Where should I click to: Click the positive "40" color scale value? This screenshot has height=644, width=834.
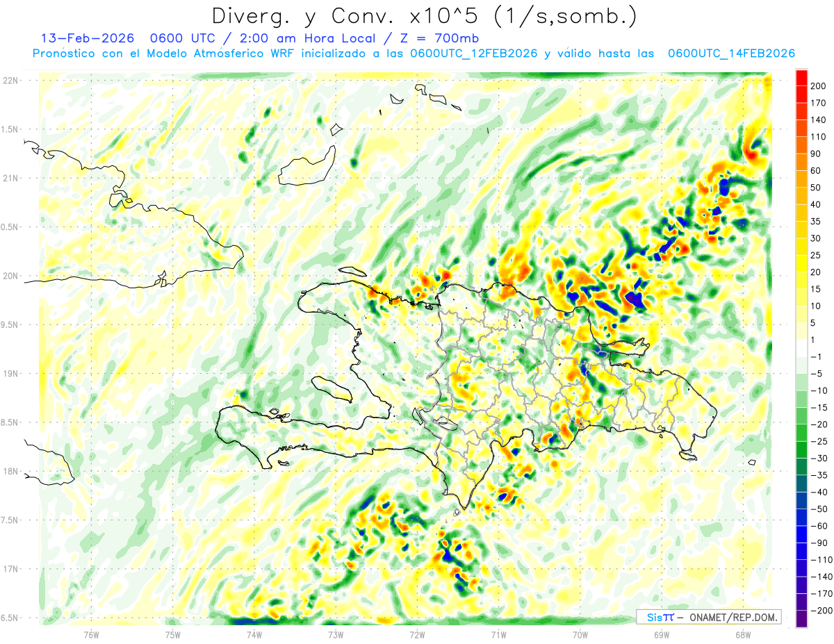(817, 205)
